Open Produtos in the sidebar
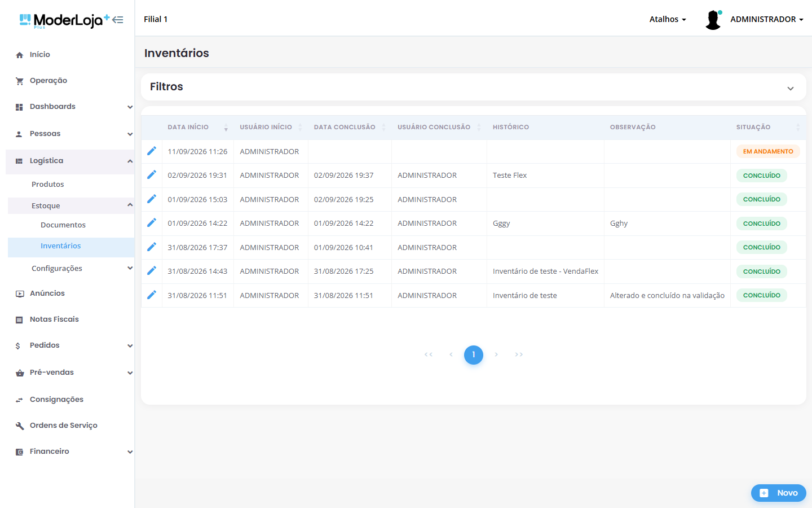The height and width of the screenshot is (508, 812). coord(48,185)
